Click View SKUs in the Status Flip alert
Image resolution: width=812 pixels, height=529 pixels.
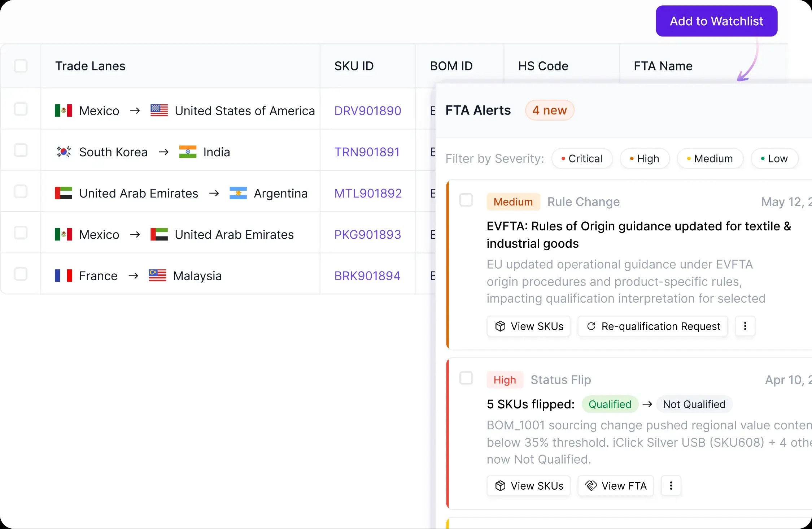pyautogui.click(x=529, y=486)
